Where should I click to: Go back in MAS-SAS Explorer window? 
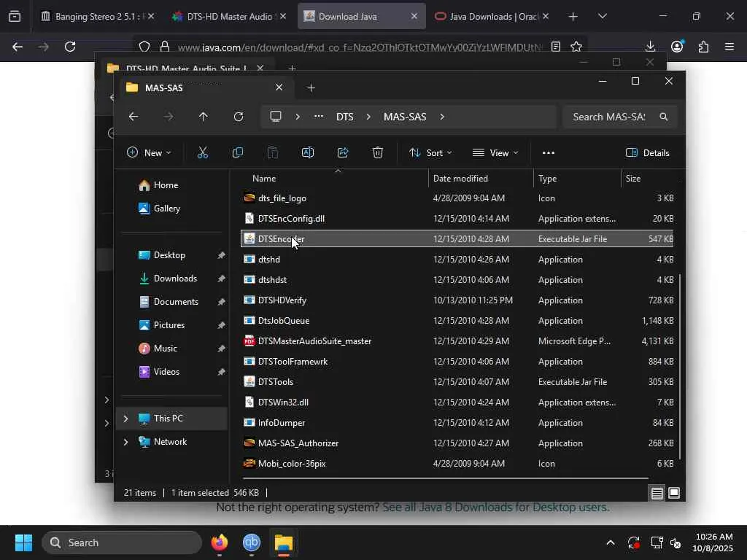pyautogui.click(x=133, y=117)
